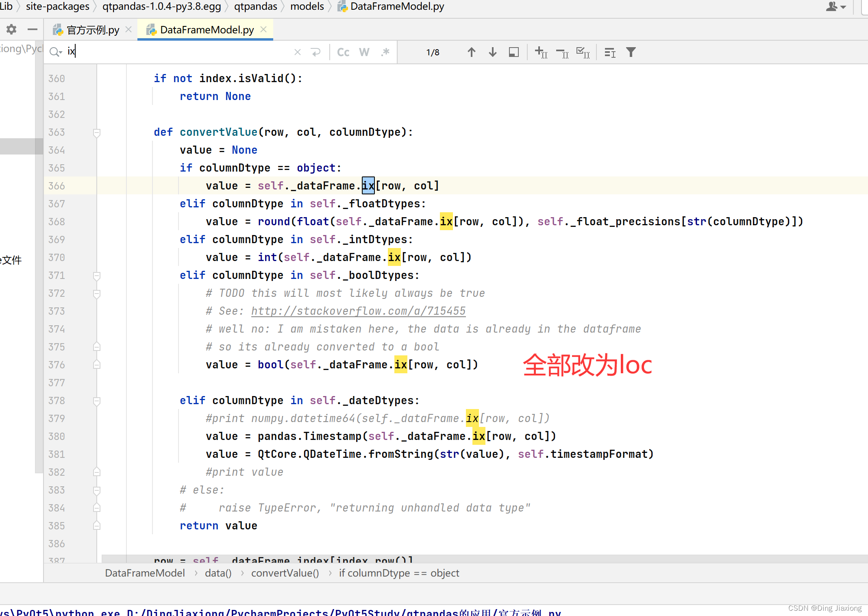The width and height of the screenshot is (868, 616).
Task: Click 'return value' on line 385
Action: click(x=218, y=526)
